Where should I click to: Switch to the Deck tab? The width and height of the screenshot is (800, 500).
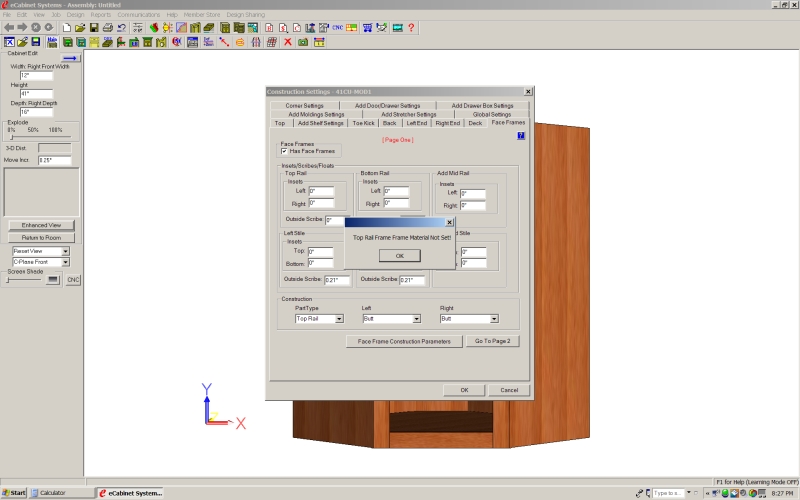click(475, 123)
